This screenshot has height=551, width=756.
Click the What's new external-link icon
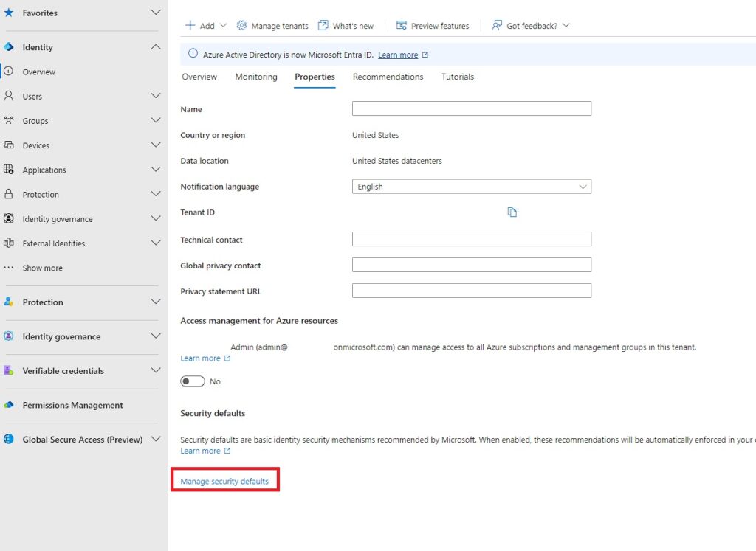[x=323, y=26]
